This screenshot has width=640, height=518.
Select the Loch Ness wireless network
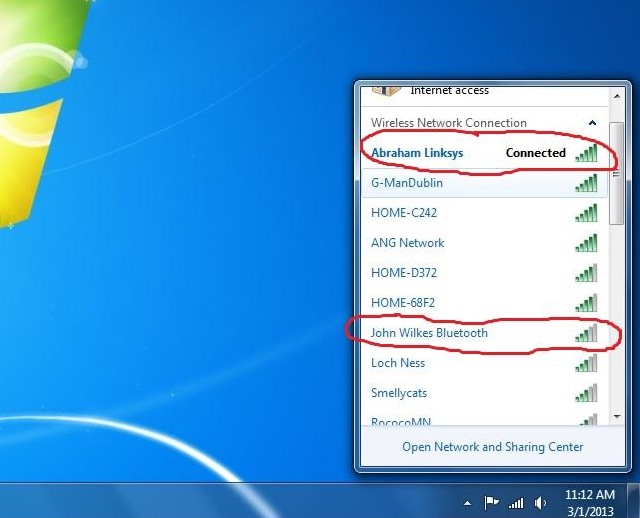[398, 363]
